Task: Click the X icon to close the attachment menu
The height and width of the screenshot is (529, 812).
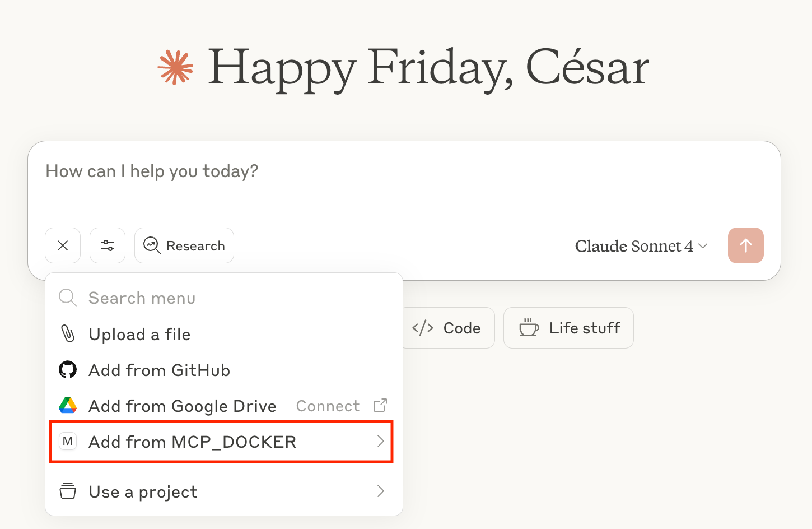Action: click(63, 245)
